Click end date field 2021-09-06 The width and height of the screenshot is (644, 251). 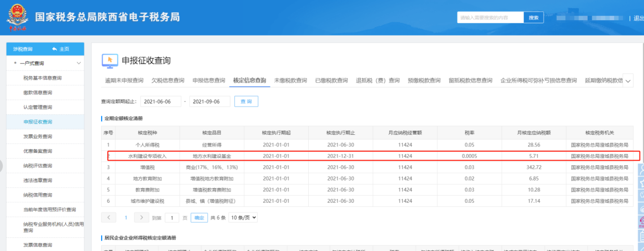click(x=210, y=101)
